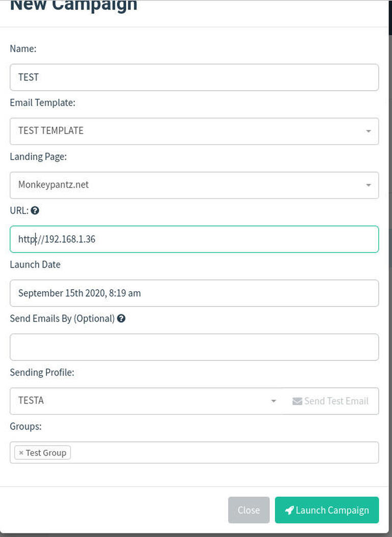This screenshot has height=537, width=392.
Task: Select the Test Group tag label
Action: coord(46,453)
